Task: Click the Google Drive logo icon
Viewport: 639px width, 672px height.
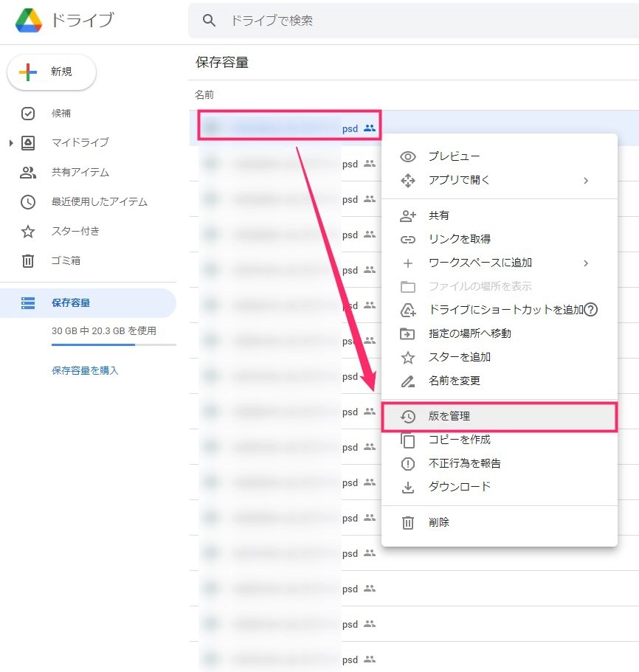Action: click(x=30, y=21)
